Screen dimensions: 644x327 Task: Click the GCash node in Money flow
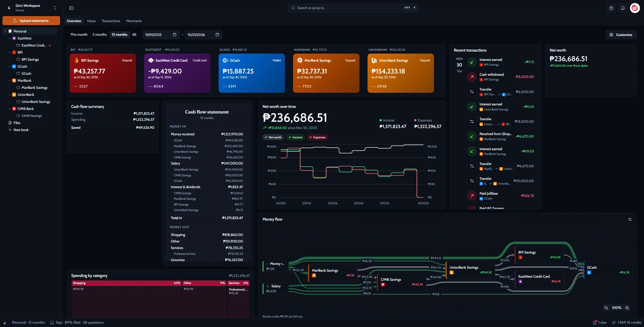[608, 270]
